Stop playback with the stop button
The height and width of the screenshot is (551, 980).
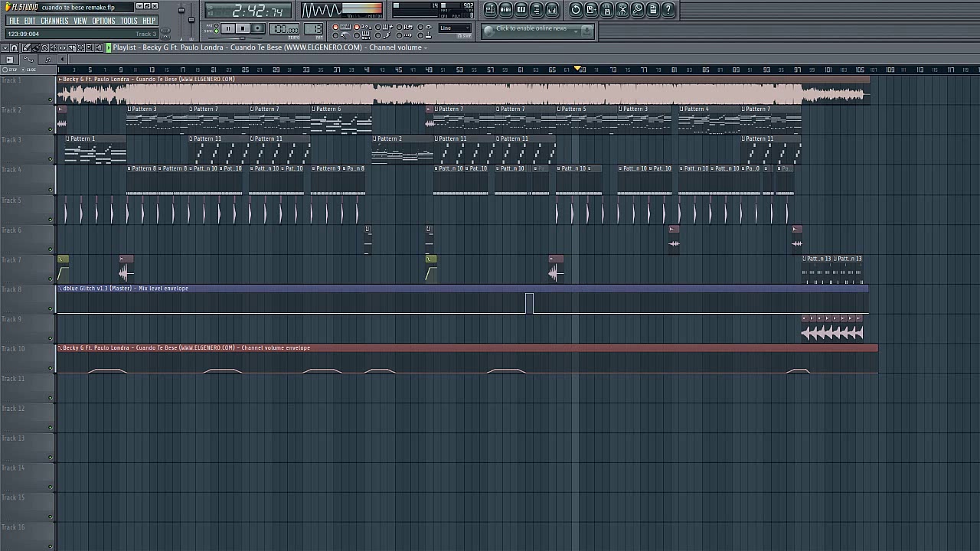click(x=243, y=28)
